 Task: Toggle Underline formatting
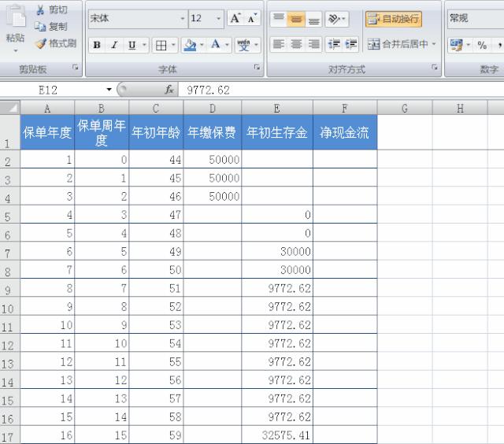[x=132, y=45]
